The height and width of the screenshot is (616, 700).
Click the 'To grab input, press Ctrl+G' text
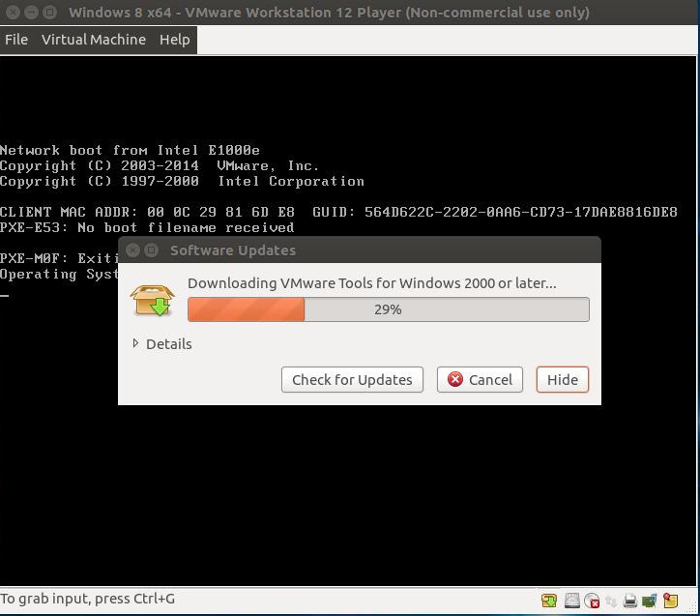click(x=87, y=599)
